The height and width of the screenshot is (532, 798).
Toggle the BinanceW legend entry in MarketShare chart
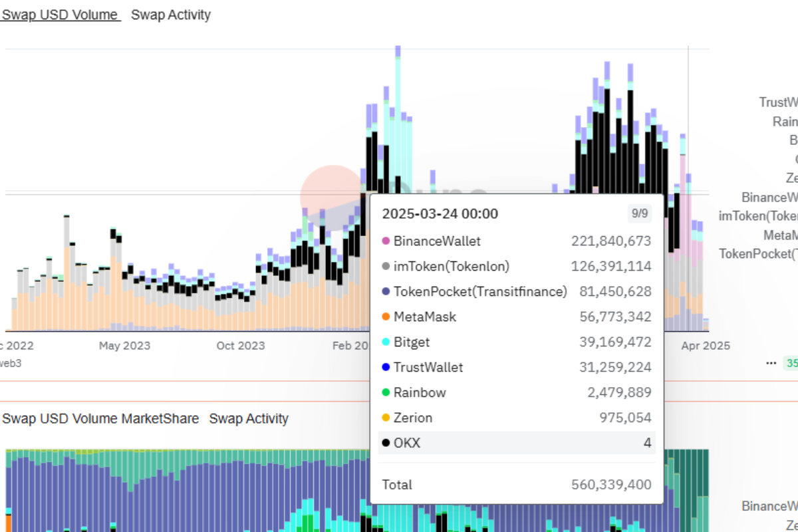[x=769, y=507]
